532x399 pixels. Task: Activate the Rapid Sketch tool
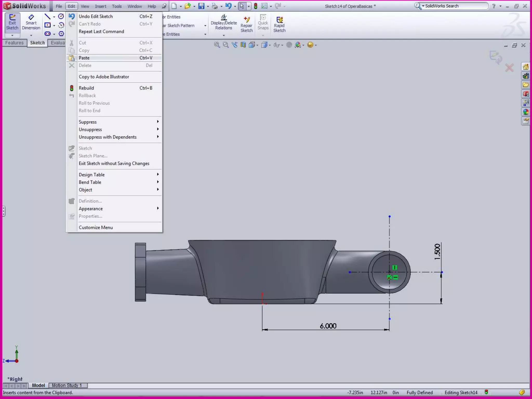click(279, 25)
